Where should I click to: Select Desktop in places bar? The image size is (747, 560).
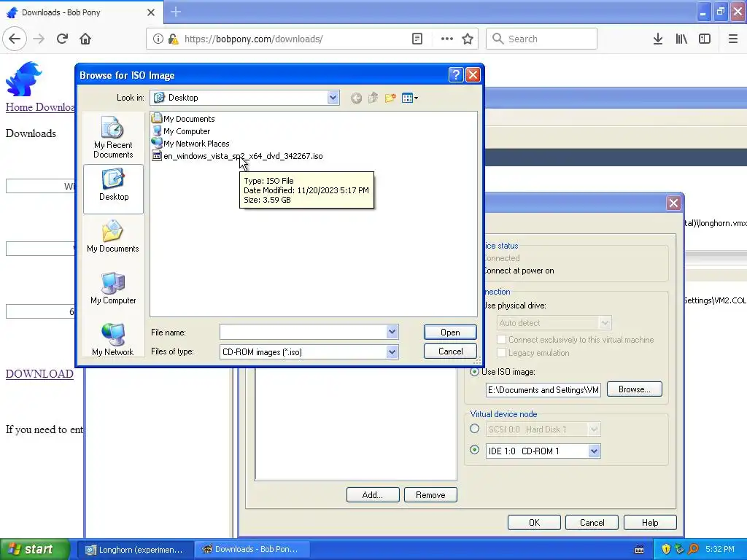point(113,189)
